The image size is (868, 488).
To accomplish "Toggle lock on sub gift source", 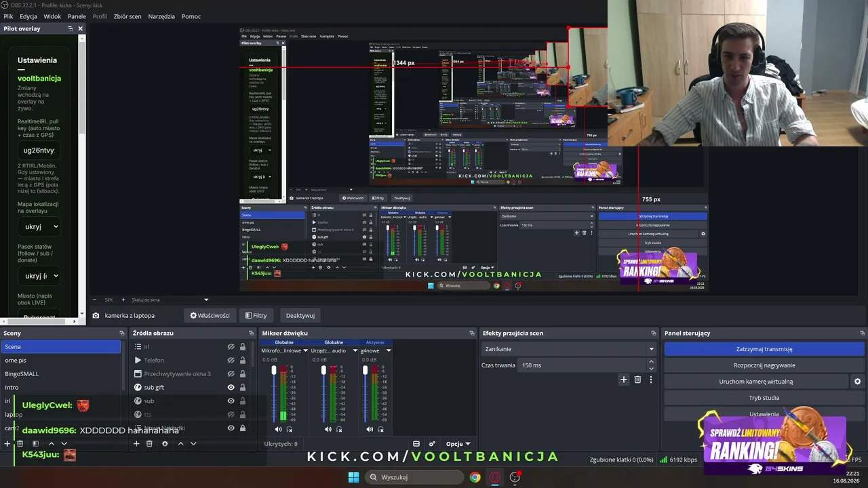I will 242,387.
